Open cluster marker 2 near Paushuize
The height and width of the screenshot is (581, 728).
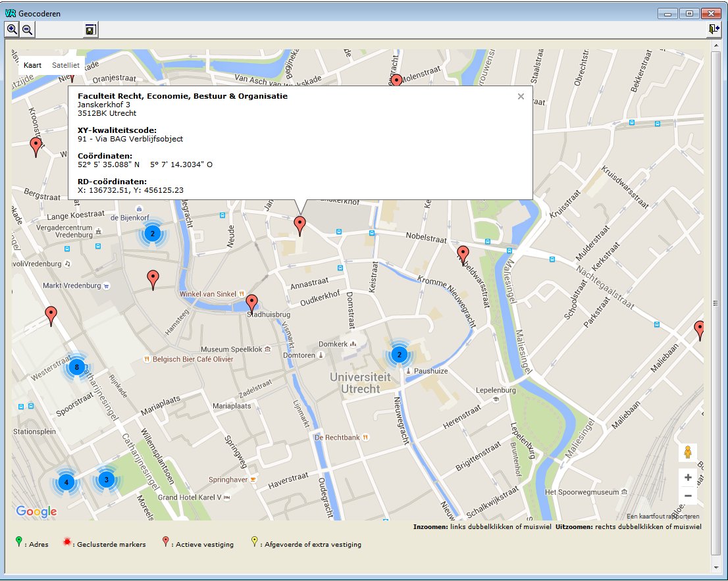click(x=399, y=355)
